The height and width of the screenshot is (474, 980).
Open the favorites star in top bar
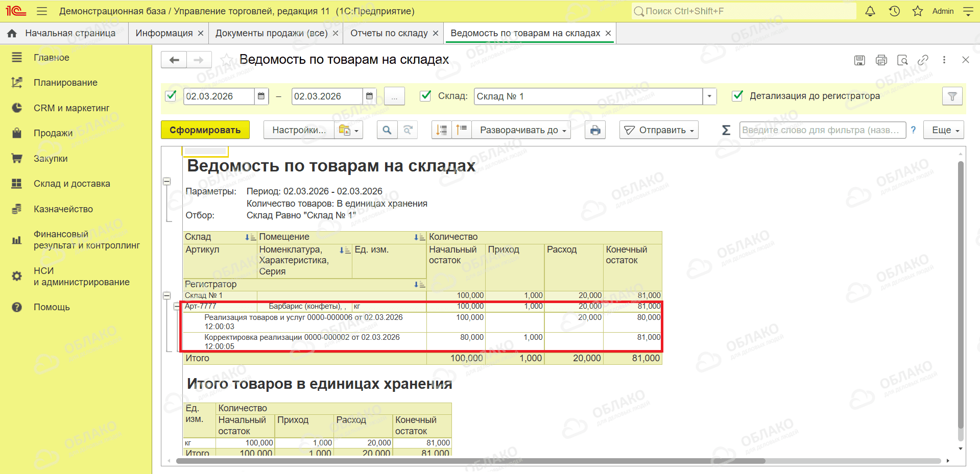(x=918, y=11)
